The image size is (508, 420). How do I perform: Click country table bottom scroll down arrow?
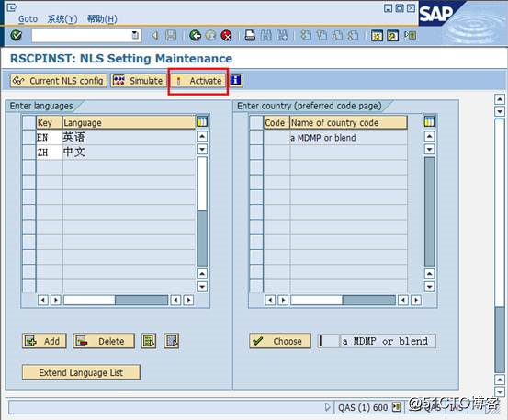(x=429, y=287)
